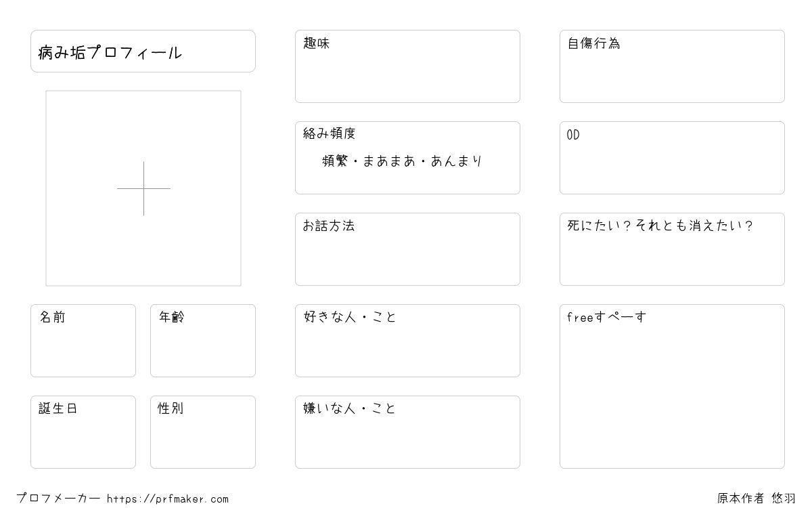This screenshot has height=508, width=812.
Task: Select the 名前 name field
Action: (x=83, y=341)
